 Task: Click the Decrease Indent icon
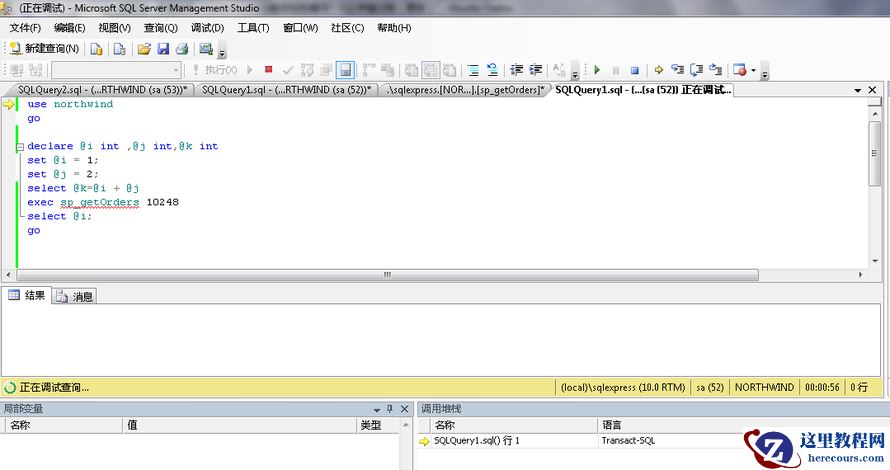tap(517, 70)
